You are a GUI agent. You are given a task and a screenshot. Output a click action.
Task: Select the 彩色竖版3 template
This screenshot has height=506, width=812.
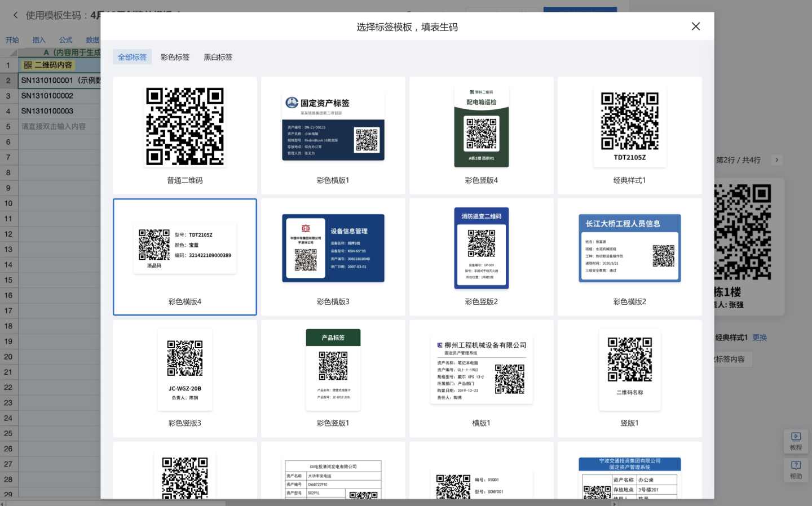pos(185,379)
